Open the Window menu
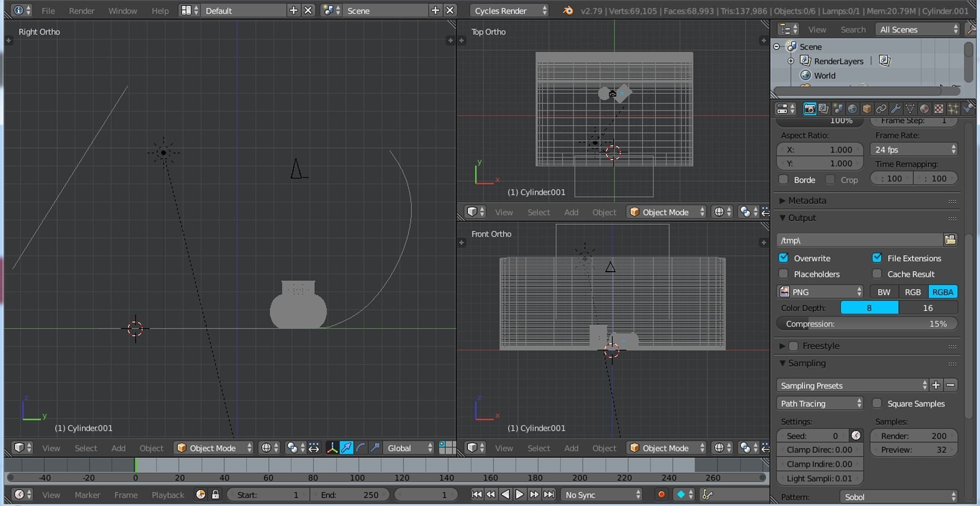This screenshot has height=506, width=980. coord(122,11)
